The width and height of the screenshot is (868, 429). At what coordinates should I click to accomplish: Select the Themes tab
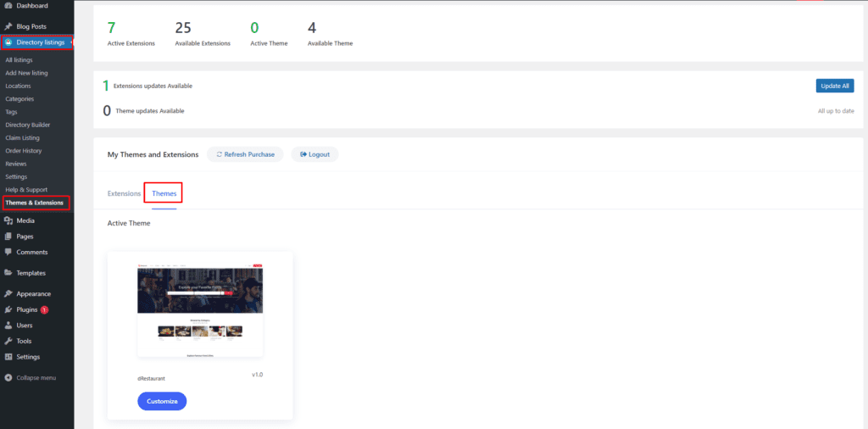pos(164,193)
